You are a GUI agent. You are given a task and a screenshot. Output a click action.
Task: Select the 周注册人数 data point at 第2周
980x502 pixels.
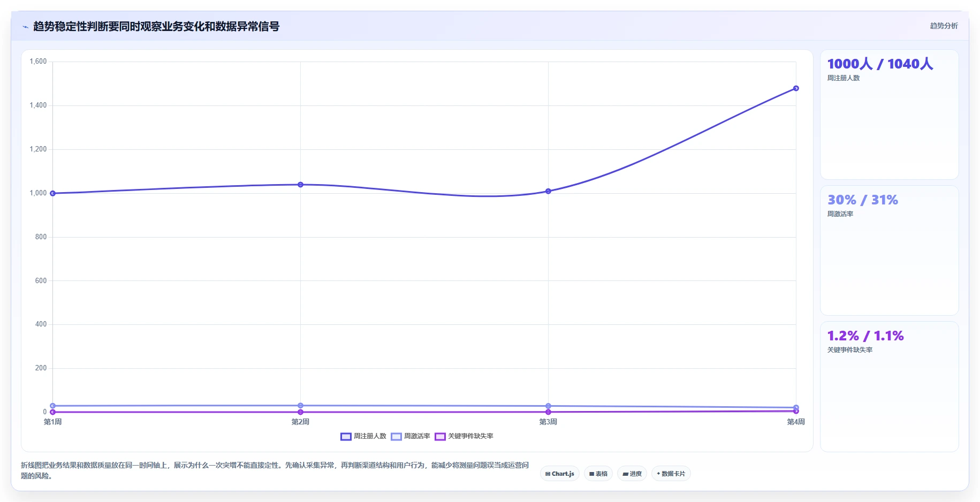pyautogui.click(x=300, y=185)
